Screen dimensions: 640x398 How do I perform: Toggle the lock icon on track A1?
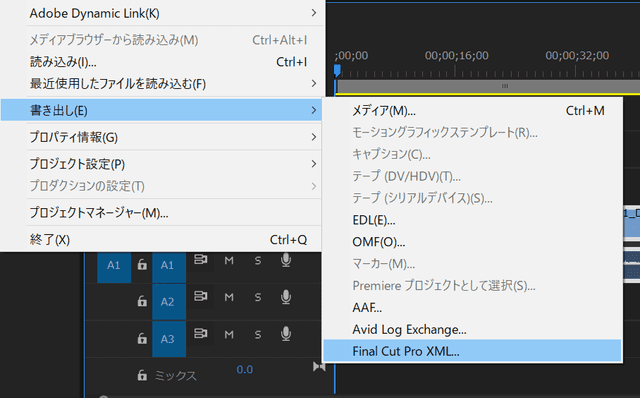point(142,265)
